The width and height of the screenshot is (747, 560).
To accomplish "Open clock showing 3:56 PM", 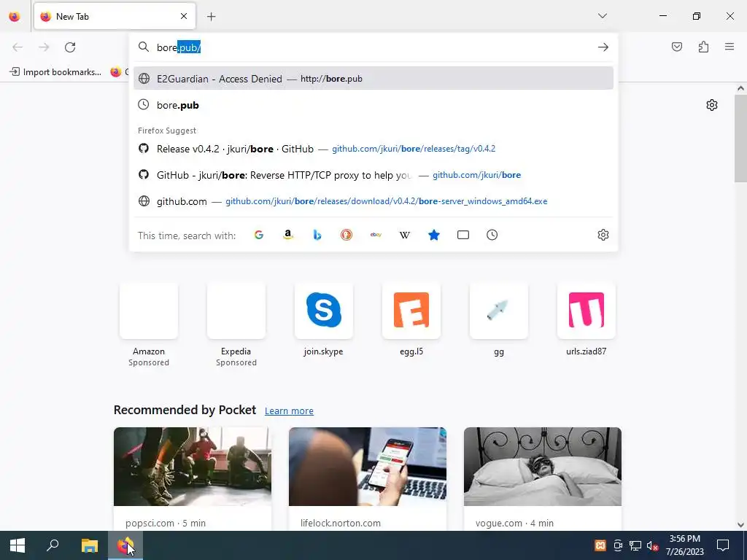I will point(684,545).
